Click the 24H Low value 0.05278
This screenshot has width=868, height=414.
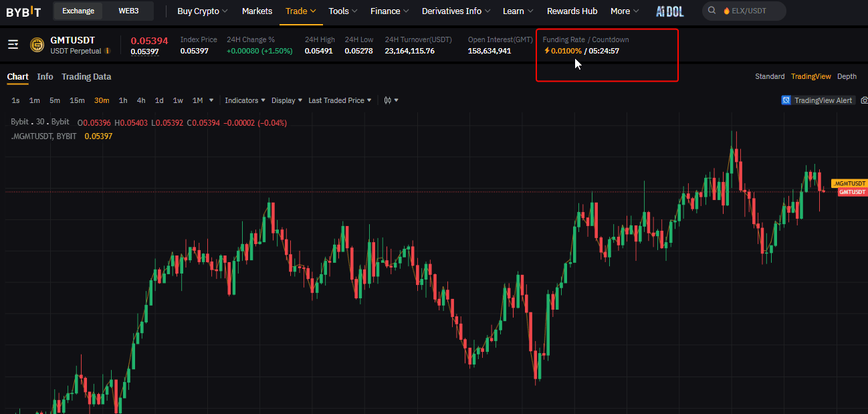358,51
